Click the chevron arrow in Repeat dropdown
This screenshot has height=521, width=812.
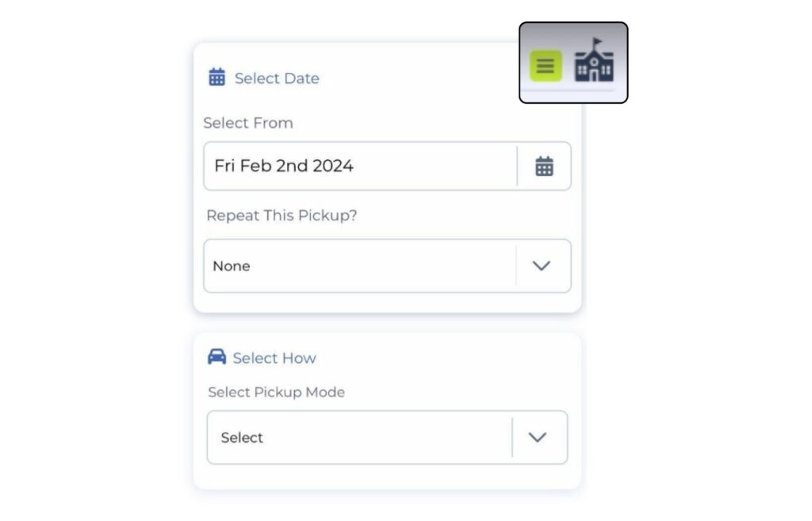coord(542,266)
